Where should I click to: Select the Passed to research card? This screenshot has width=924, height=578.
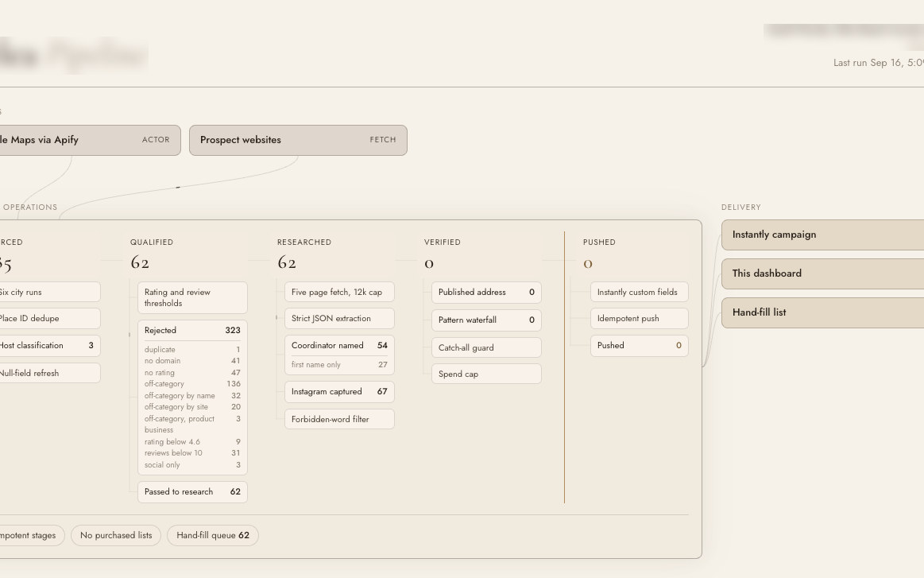coord(193,492)
